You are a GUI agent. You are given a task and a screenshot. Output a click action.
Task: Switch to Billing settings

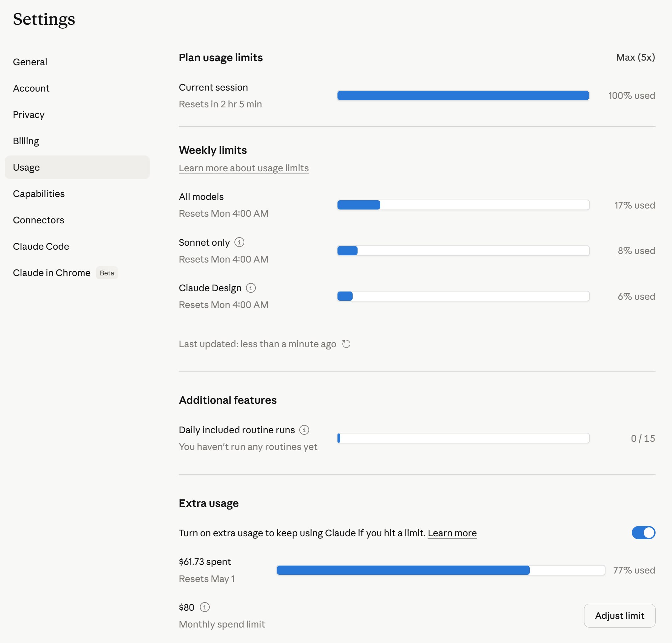(26, 141)
